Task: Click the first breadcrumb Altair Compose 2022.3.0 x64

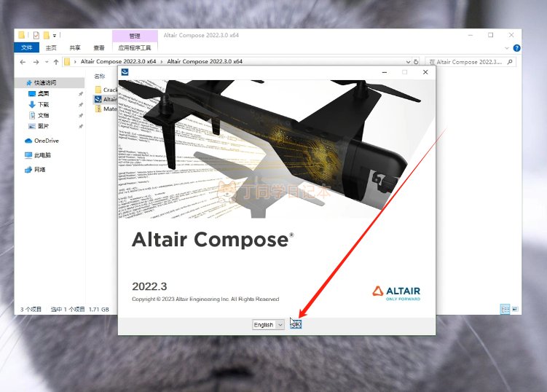Action: [x=118, y=61]
